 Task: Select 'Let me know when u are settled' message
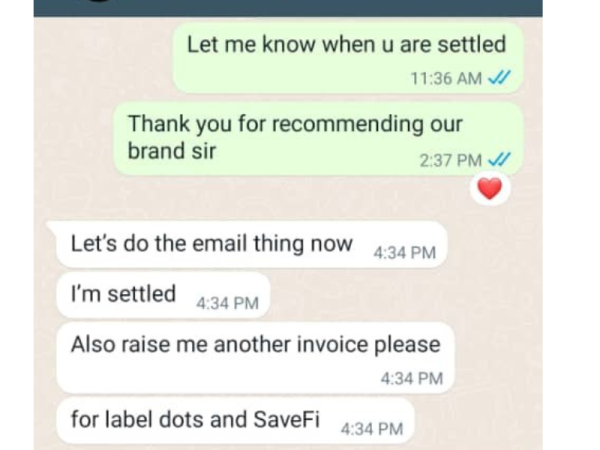348,57
